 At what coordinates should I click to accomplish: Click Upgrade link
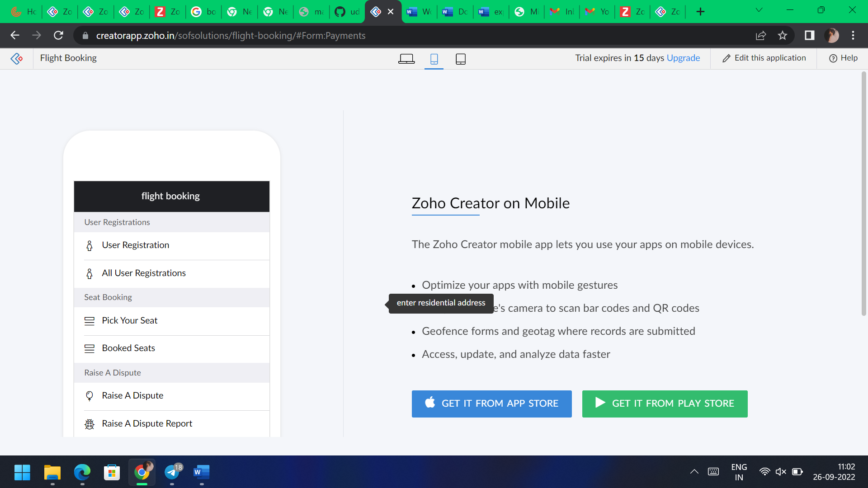(x=683, y=58)
